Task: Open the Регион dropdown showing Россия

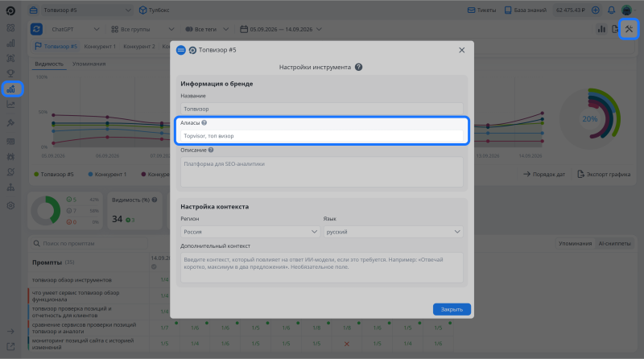Action: click(x=250, y=232)
